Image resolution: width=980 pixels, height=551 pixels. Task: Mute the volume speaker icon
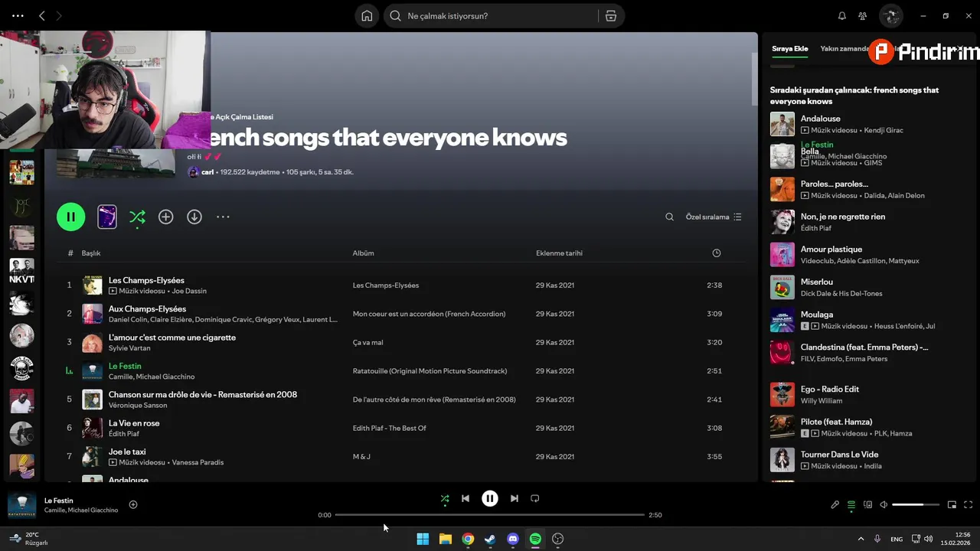pos(884,505)
